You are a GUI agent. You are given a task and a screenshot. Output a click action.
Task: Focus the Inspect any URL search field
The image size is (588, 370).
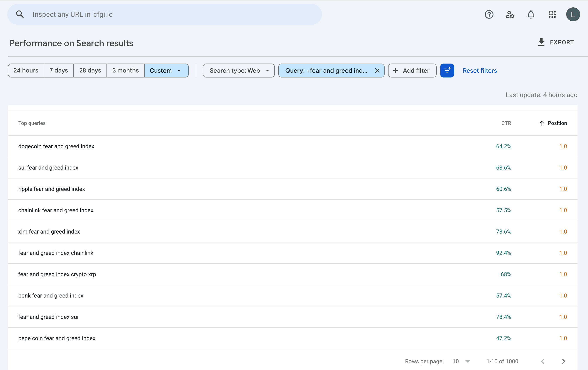(x=165, y=14)
